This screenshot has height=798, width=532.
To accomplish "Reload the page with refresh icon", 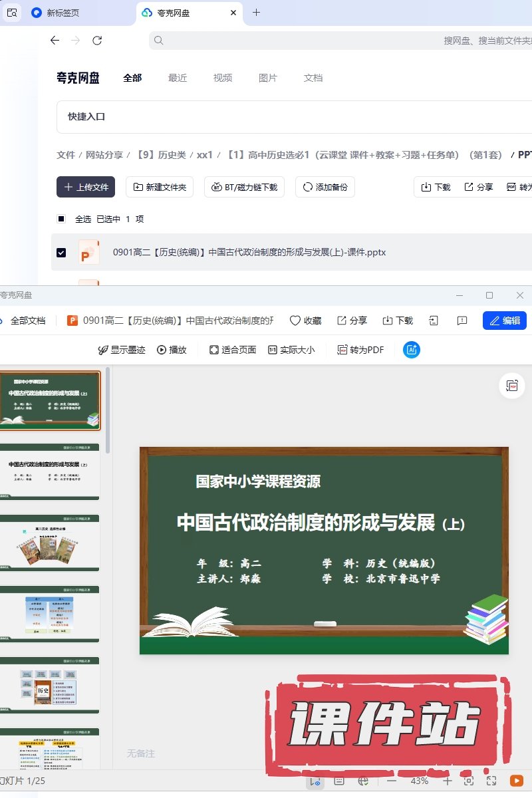I will click(97, 41).
